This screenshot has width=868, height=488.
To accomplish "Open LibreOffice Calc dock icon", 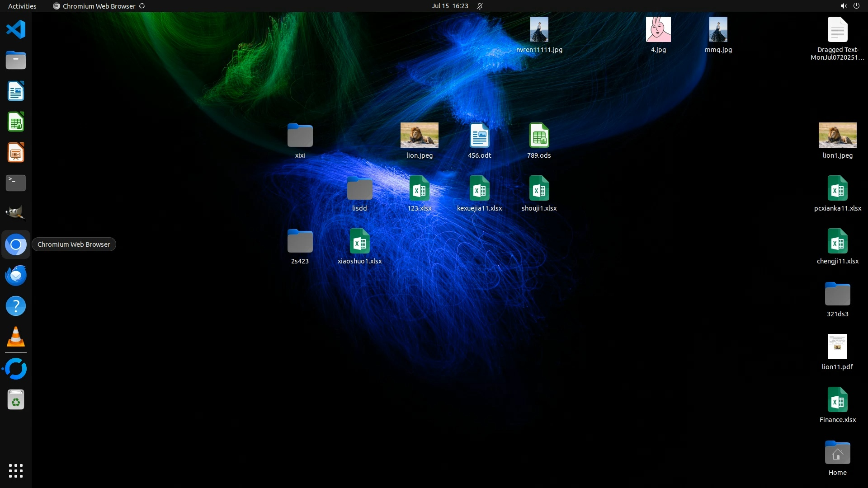I will coord(16,122).
